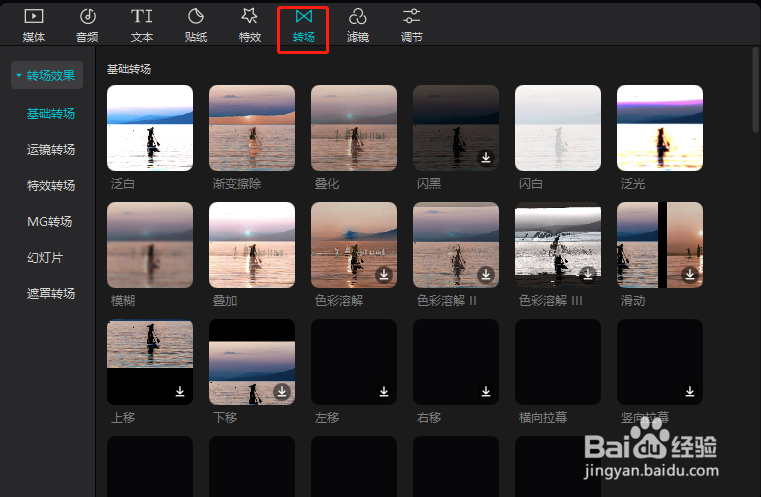Image resolution: width=761 pixels, height=497 pixels.
Task: Download the 上移 transition
Action: click(180, 391)
